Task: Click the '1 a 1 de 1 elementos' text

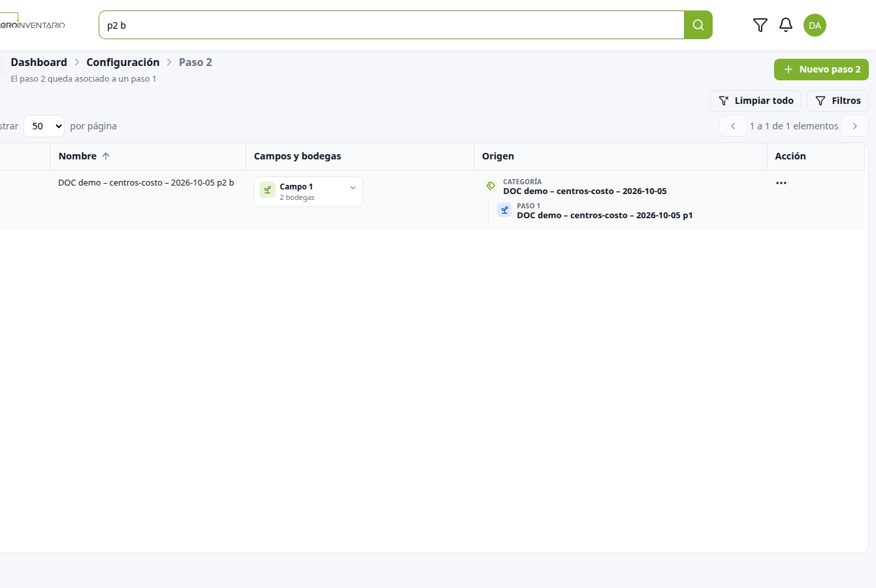Action: [x=794, y=126]
